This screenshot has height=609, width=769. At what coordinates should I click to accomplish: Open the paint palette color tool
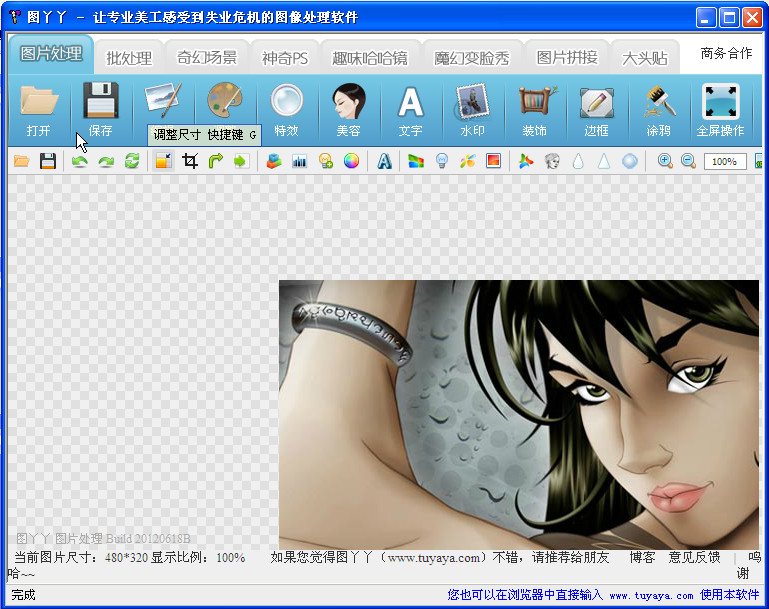pos(225,101)
